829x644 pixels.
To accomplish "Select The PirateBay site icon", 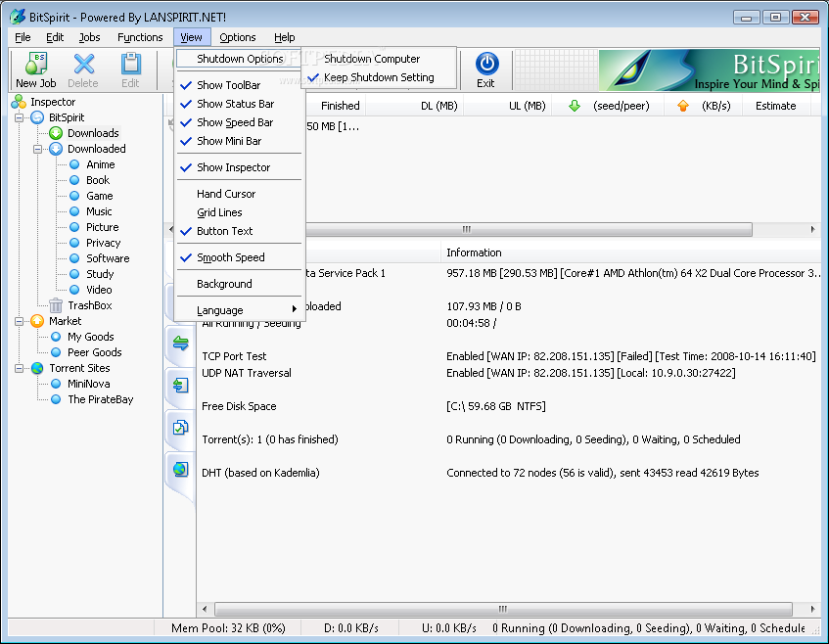I will click(x=56, y=399).
